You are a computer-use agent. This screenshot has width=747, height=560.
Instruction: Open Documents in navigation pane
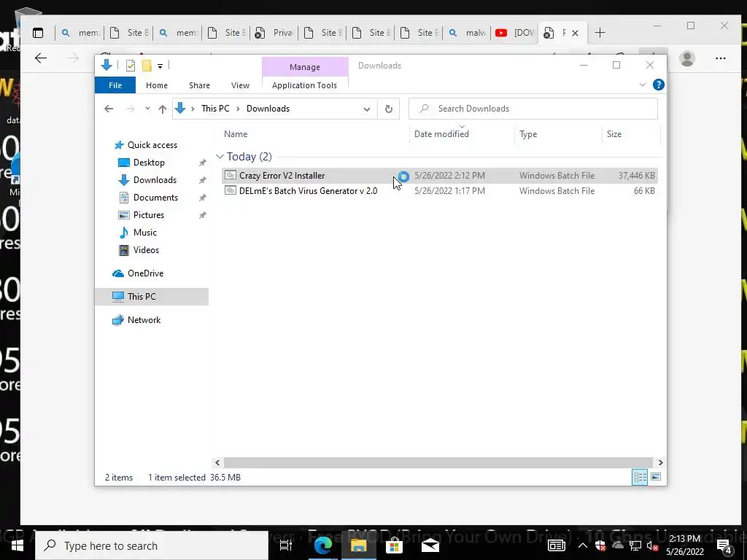pos(155,198)
